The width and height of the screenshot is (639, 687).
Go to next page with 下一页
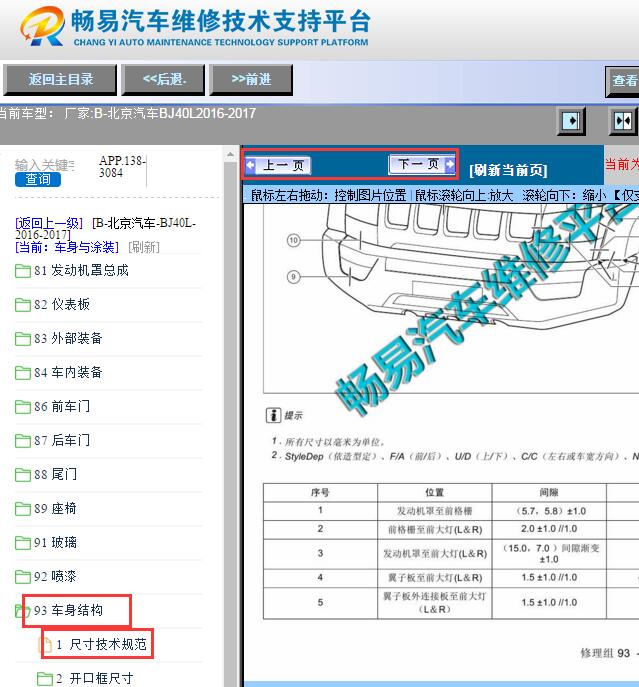(422, 165)
